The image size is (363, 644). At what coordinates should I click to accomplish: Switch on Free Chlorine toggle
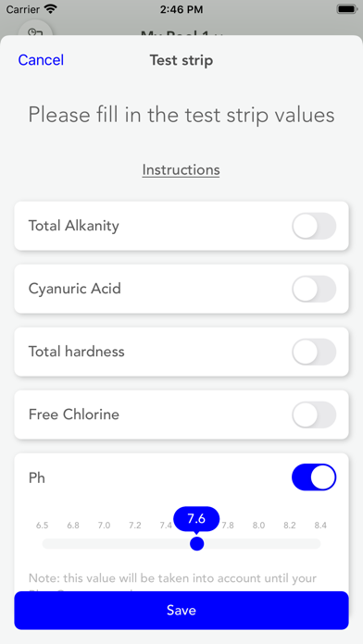[x=314, y=415]
